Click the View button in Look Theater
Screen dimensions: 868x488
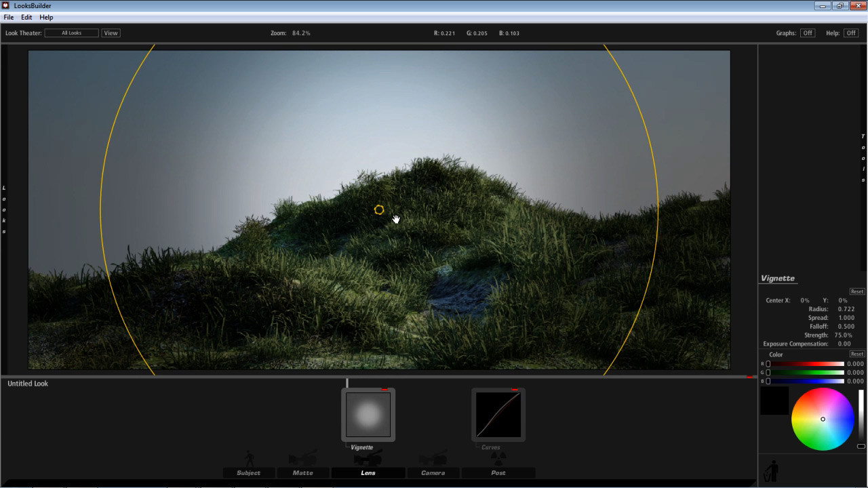pyautogui.click(x=111, y=33)
